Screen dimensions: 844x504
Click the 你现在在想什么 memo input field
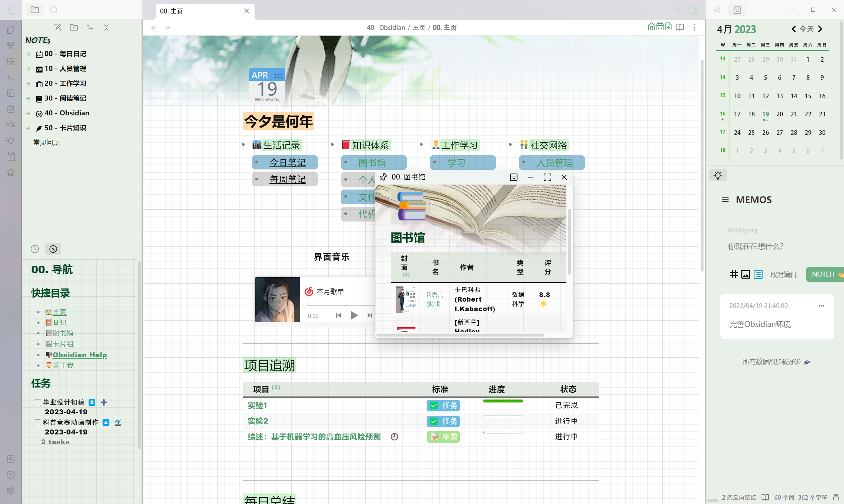coord(755,246)
